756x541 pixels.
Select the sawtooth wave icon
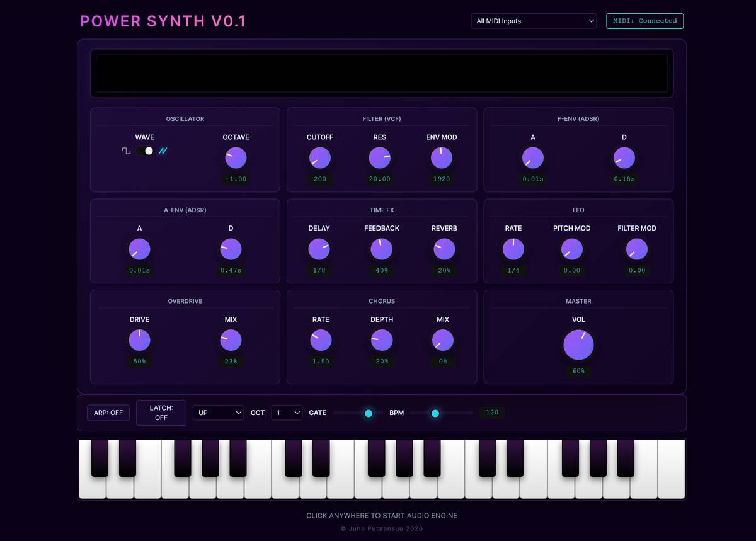coord(163,151)
